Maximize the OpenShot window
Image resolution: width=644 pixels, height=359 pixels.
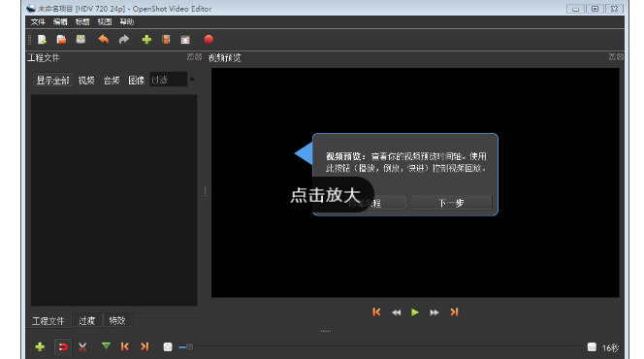595,9
